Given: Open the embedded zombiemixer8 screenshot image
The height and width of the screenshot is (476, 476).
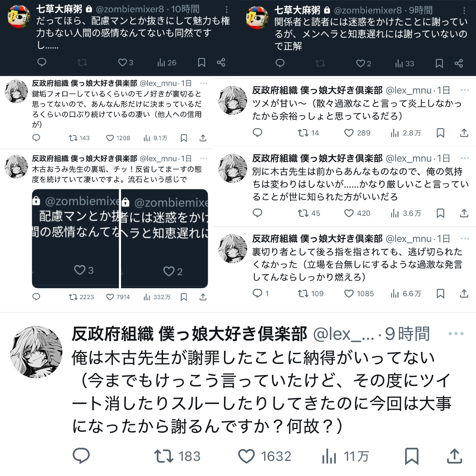Looking at the screenshot, I should tap(120, 238).
